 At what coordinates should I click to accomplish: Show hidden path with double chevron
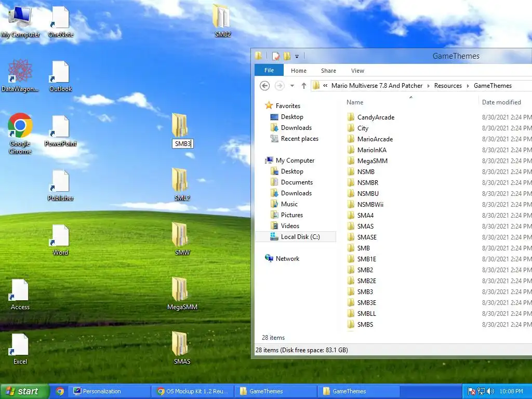coord(325,86)
